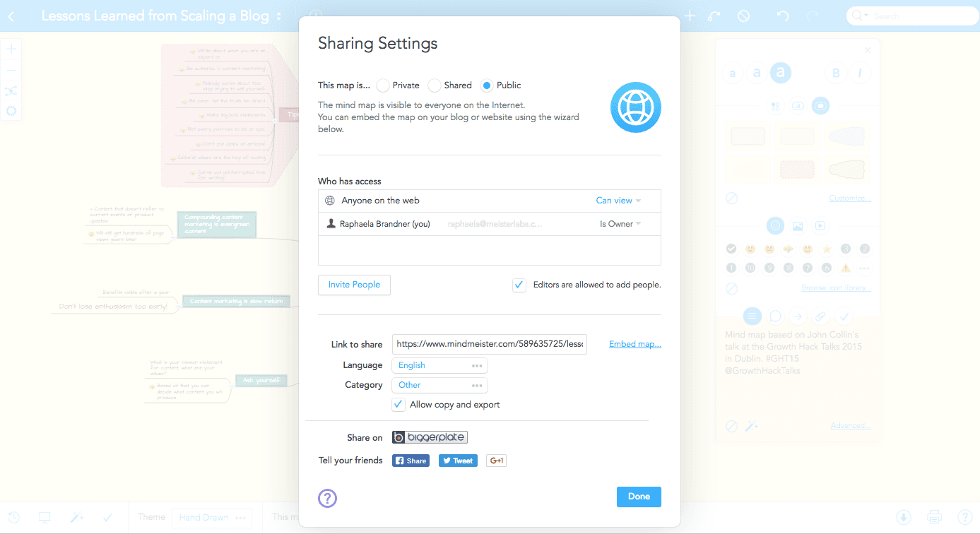The height and width of the screenshot is (534, 980).
Task: Click the purple help question mark icon
Action: (x=327, y=498)
